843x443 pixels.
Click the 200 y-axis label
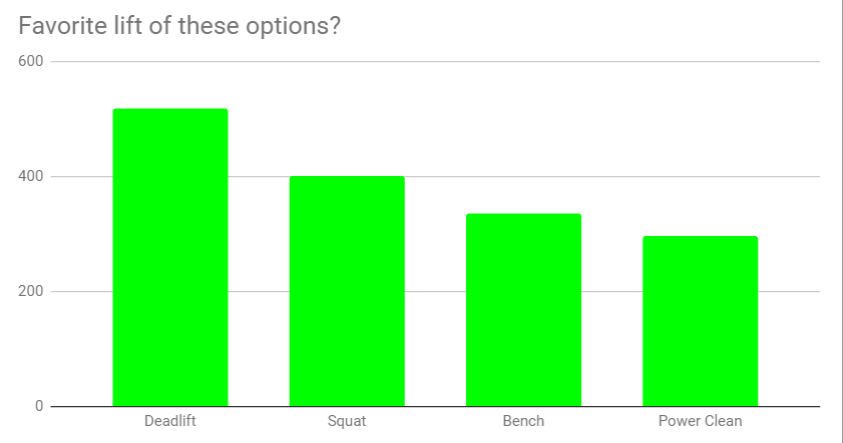pos(31,292)
